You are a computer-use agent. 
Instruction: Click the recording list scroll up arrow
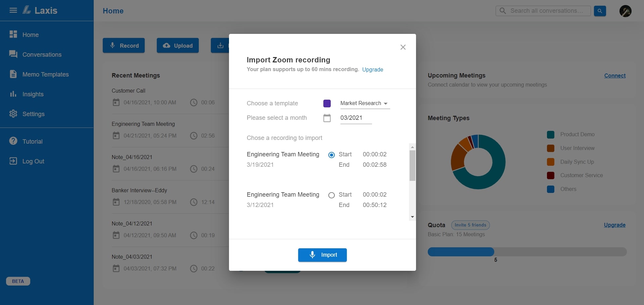[412, 147]
